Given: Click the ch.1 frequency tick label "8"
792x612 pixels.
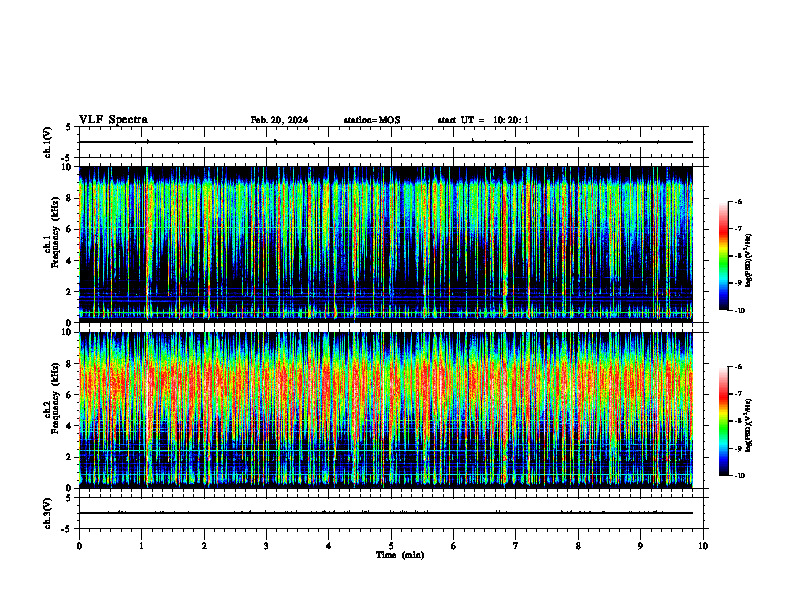Looking at the screenshot, I should tap(70, 198).
